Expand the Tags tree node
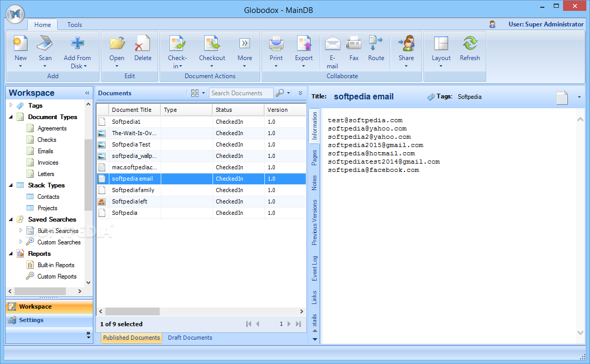Image resolution: width=590 pixels, height=364 pixels. (x=11, y=105)
